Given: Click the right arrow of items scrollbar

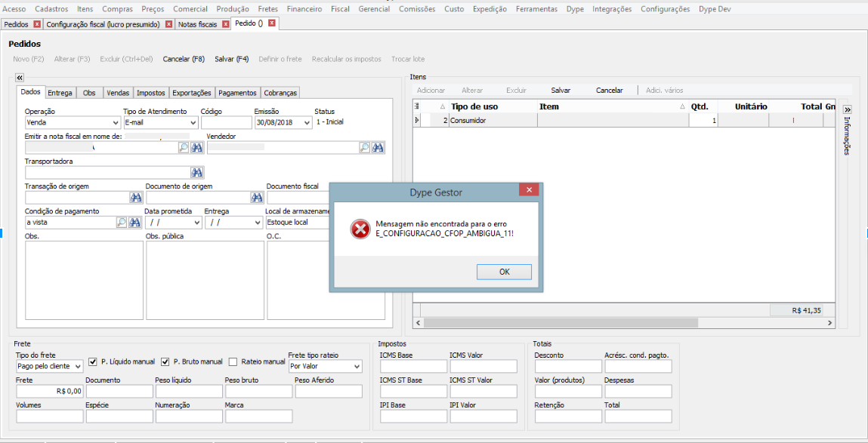Looking at the screenshot, I should pyautogui.click(x=829, y=322).
